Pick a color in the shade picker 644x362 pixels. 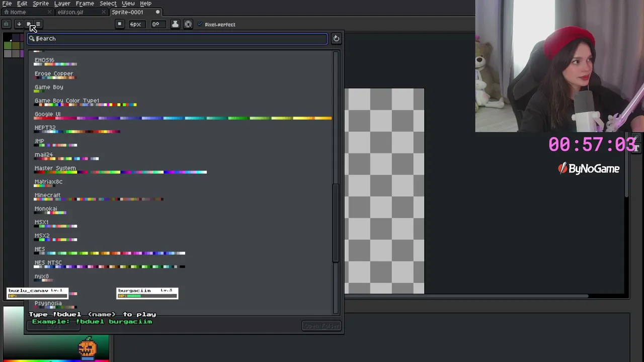tap(56, 332)
